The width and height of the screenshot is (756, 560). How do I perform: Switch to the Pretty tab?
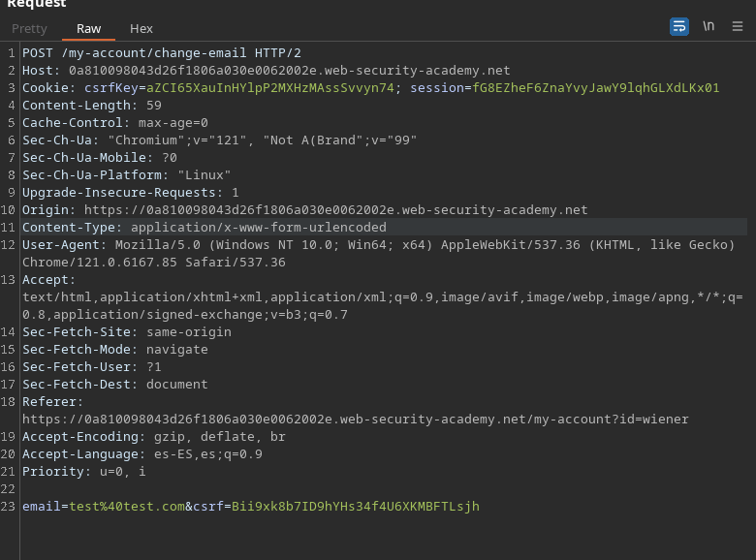[x=29, y=29]
